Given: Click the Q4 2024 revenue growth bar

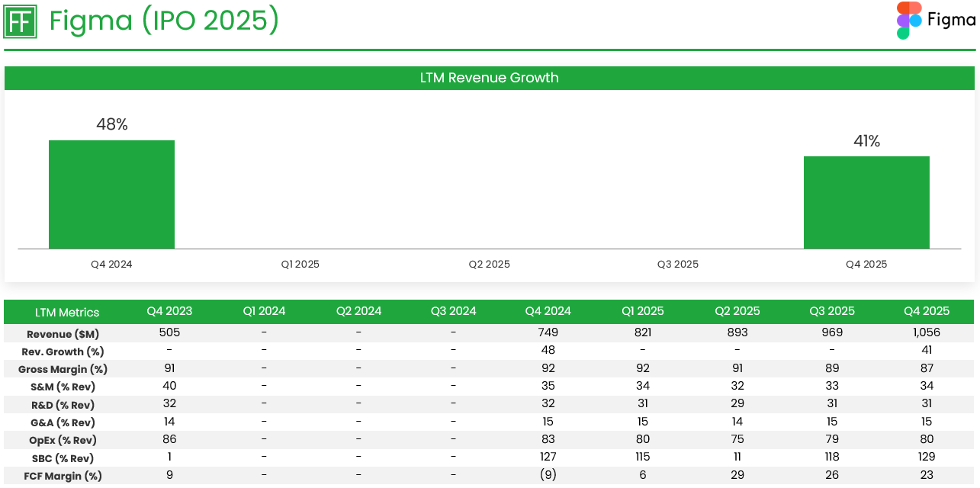Looking at the screenshot, I should pyautogui.click(x=111, y=194).
